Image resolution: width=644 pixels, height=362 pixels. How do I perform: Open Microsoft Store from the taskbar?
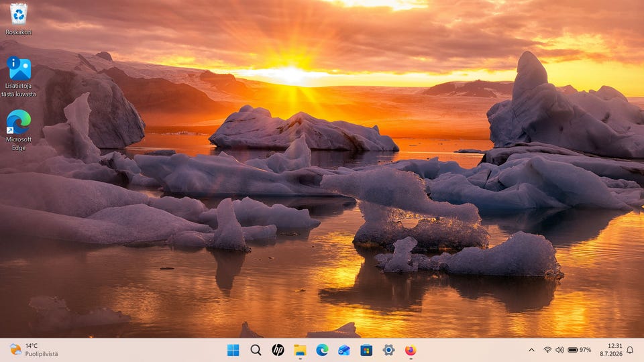(x=366, y=350)
